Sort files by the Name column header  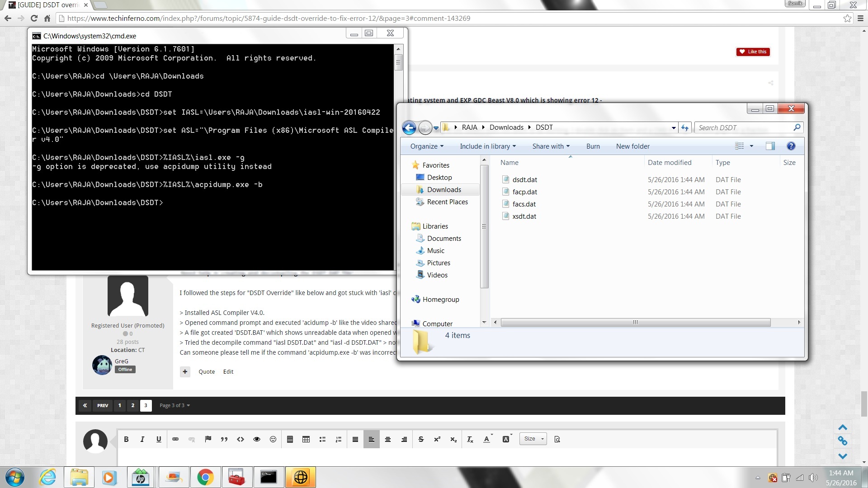coord(571,163)
